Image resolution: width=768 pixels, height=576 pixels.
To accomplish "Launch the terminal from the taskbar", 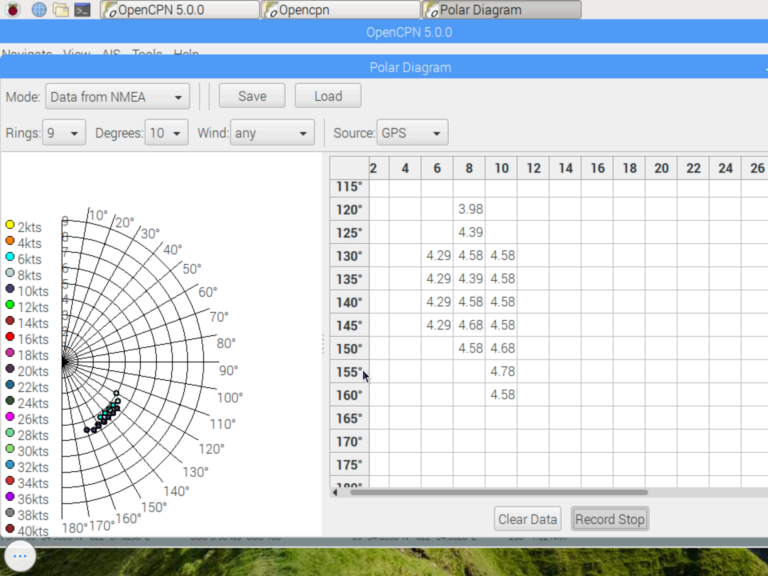I will [x=83, y=10].
